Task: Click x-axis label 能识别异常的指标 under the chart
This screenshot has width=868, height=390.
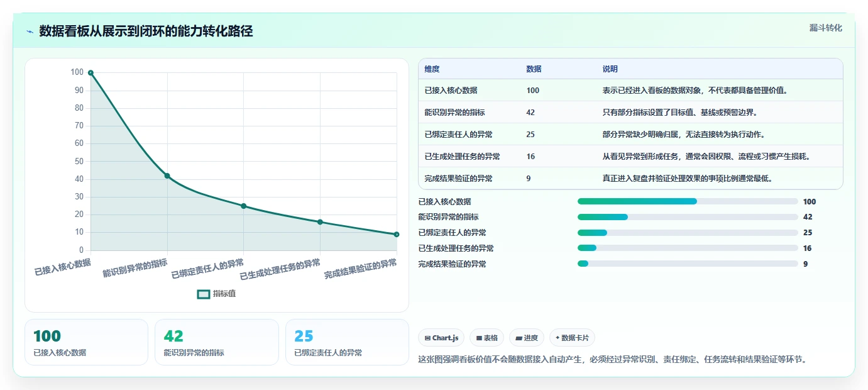Action: [x=135, y=269]
